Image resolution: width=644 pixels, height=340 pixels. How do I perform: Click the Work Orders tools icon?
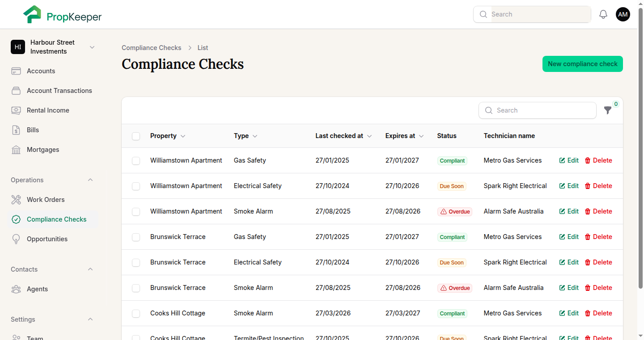[x=16, y=200]
